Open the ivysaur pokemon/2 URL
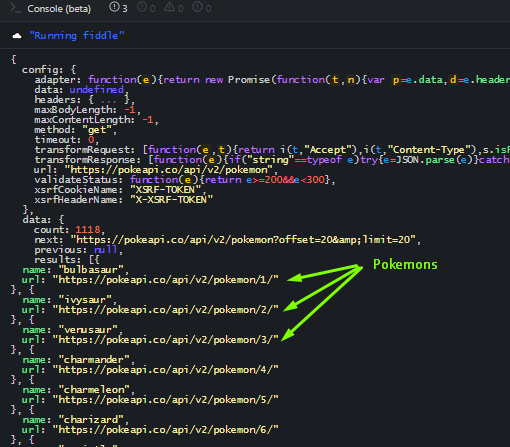 tap(165, 310)
